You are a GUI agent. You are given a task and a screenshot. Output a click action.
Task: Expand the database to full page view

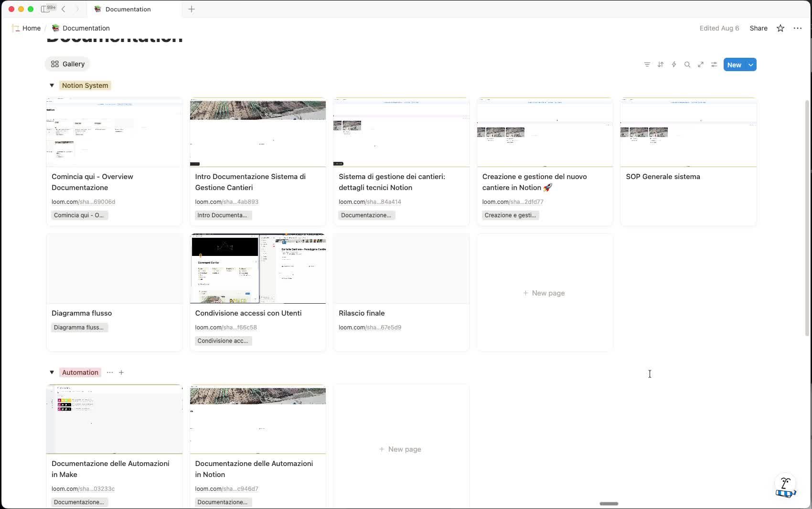click(701, 64)
